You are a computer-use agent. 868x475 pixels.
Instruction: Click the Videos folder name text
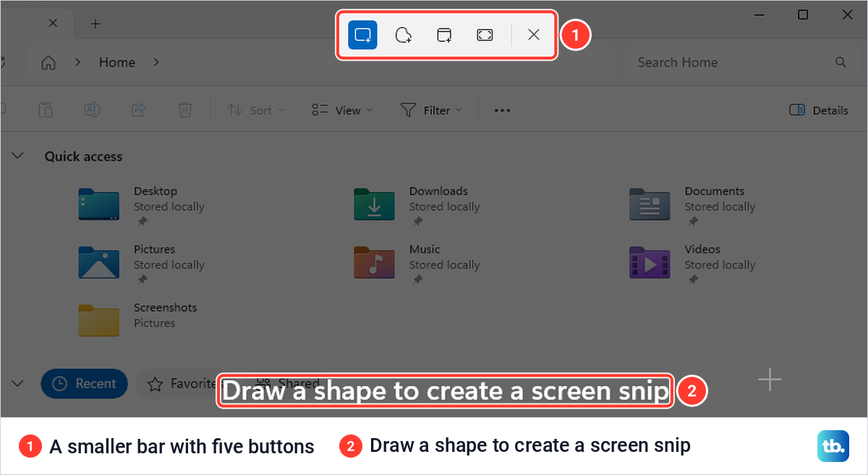(703, 249)
